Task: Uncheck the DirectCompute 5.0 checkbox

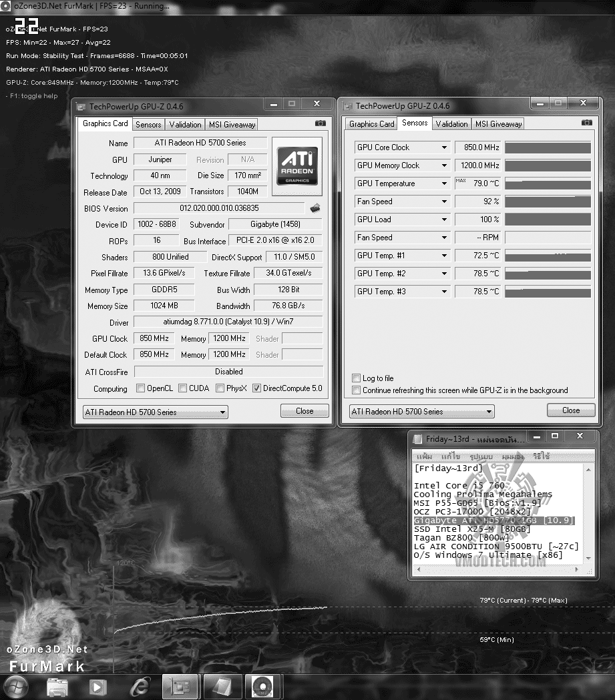Action: pos(257,388)
